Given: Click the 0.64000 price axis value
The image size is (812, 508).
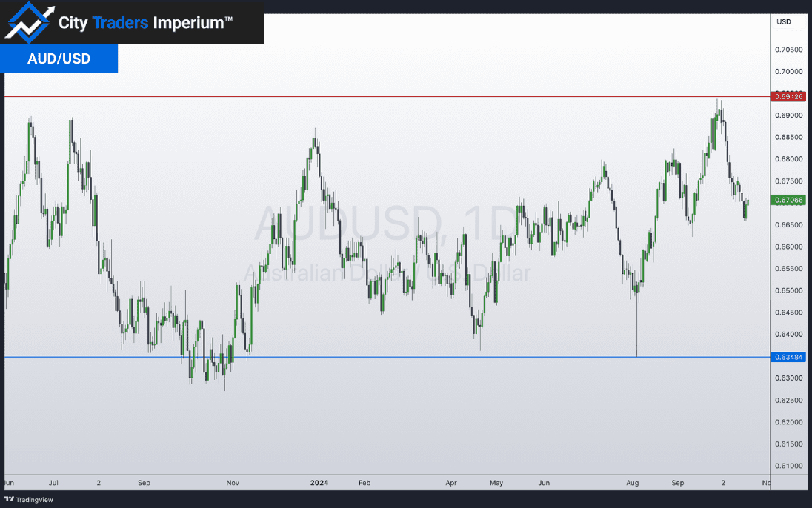Looking at the screenshot, I should tap(789, 335).
